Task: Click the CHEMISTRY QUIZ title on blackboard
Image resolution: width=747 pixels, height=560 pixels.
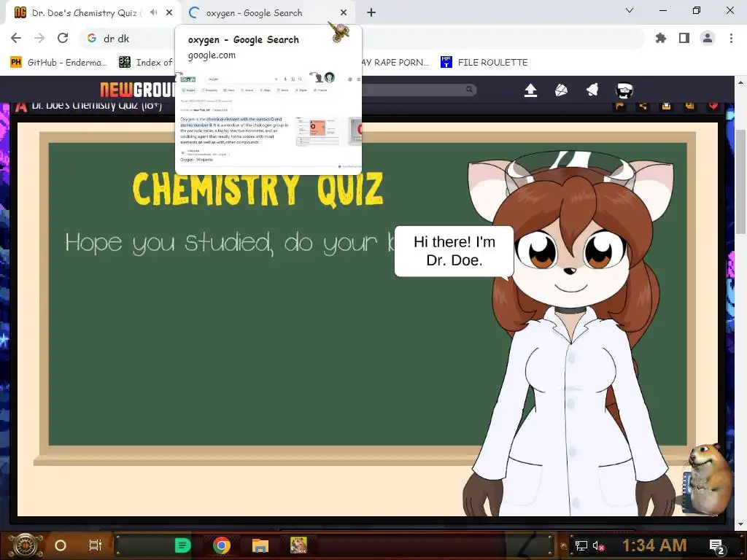Action: click(x=258, y=190)
